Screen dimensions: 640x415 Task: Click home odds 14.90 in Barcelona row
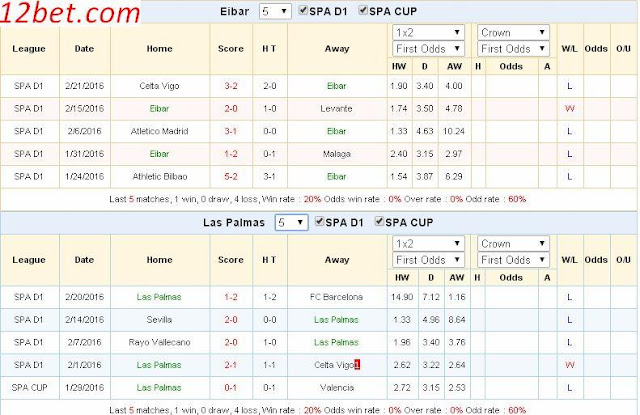[402, 297]
